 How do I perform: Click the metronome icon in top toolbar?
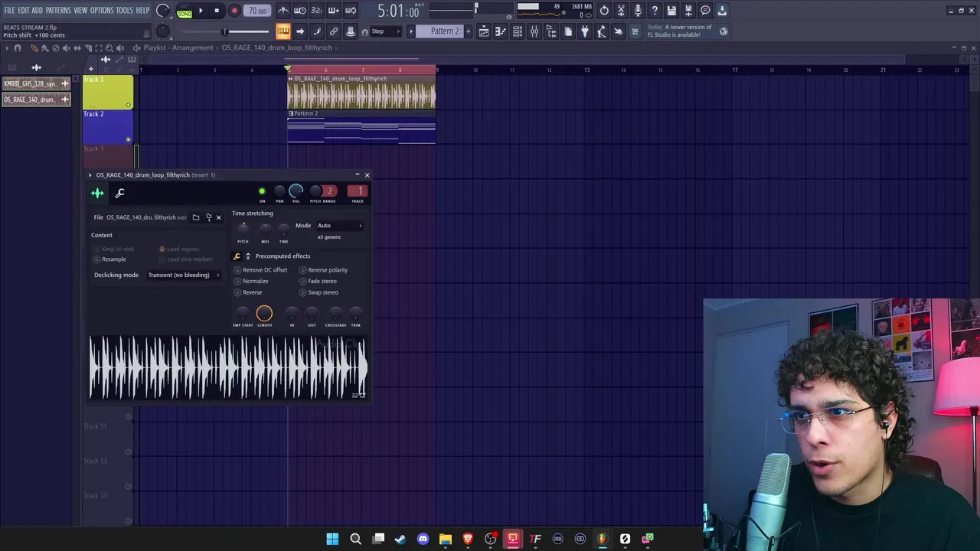[x=283, y=11]
